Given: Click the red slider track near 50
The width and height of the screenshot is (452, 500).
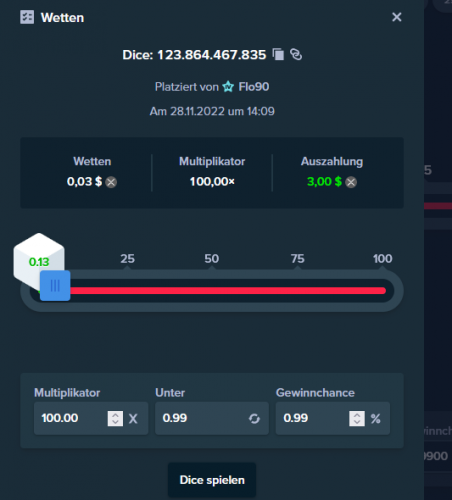Looking at the screenshot, I should tap(212, 291).
